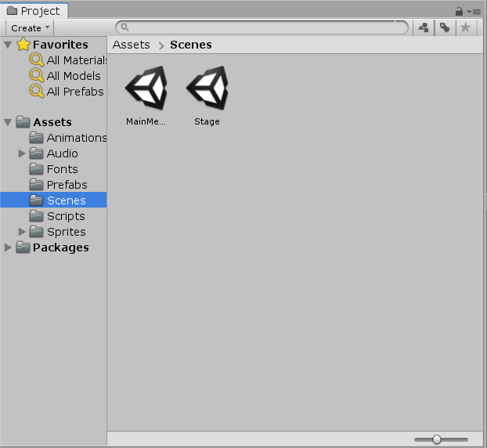Viewport: 487px width, 448px height.
Task: Select the Sprites folder in tree
Action: pos(53,232)
